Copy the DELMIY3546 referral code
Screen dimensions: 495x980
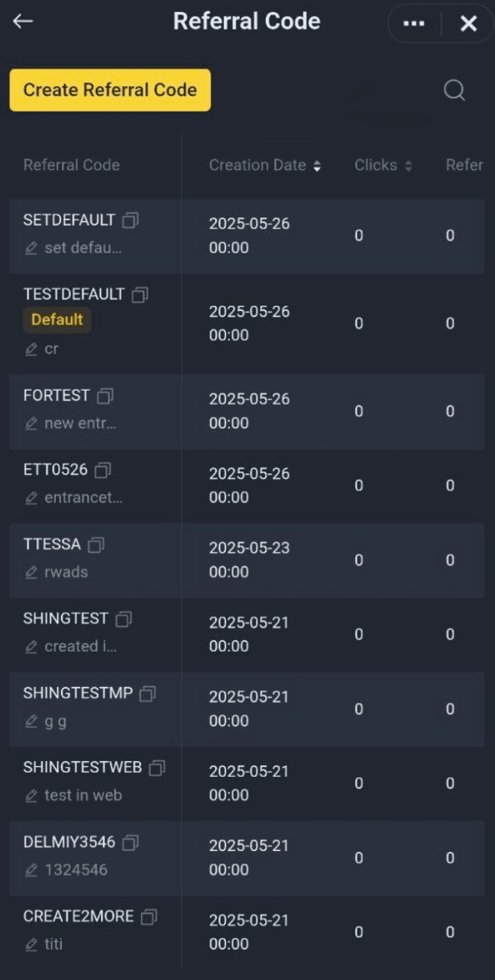(131, 842)
